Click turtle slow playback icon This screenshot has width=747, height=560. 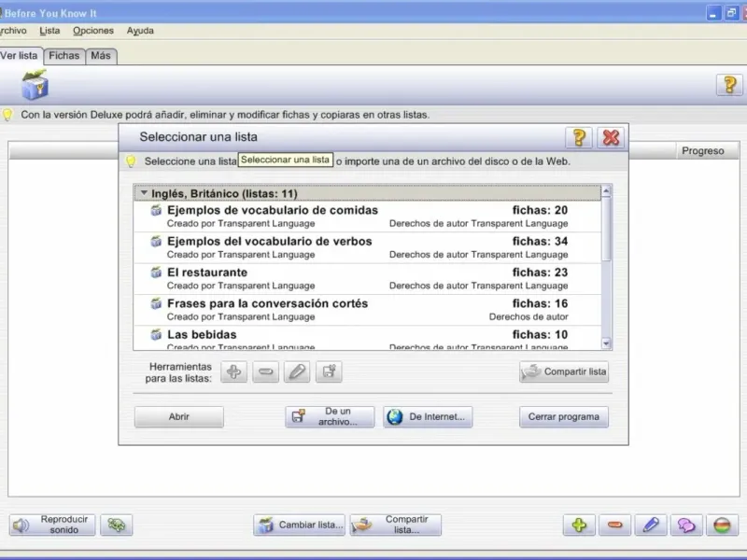(x=116, y=525)
